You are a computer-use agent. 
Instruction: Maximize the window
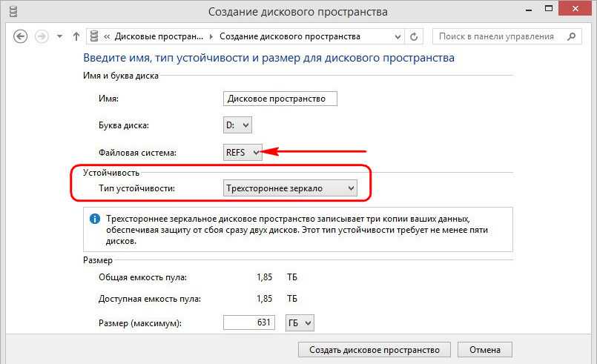click(x=549, y=8)
